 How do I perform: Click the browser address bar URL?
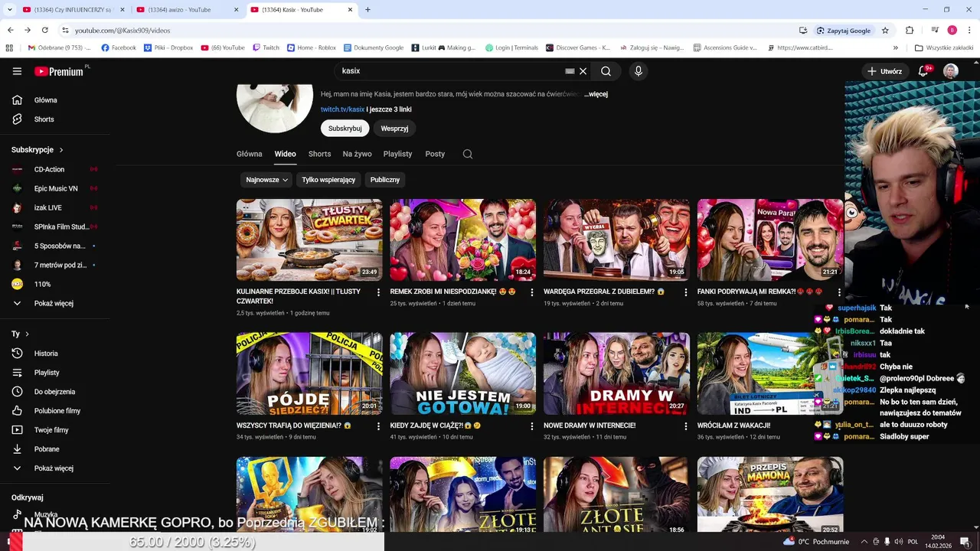(122, 30)
